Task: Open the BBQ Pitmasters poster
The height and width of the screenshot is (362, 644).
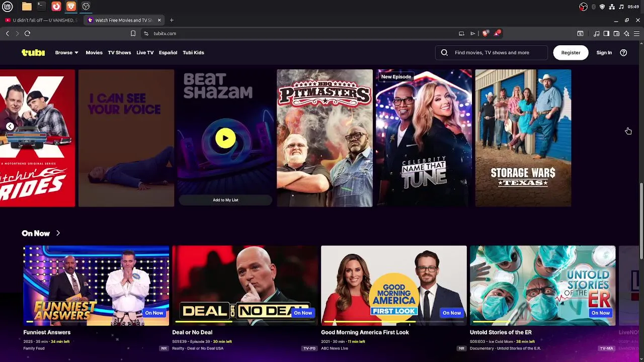Action: click(325, 138)
